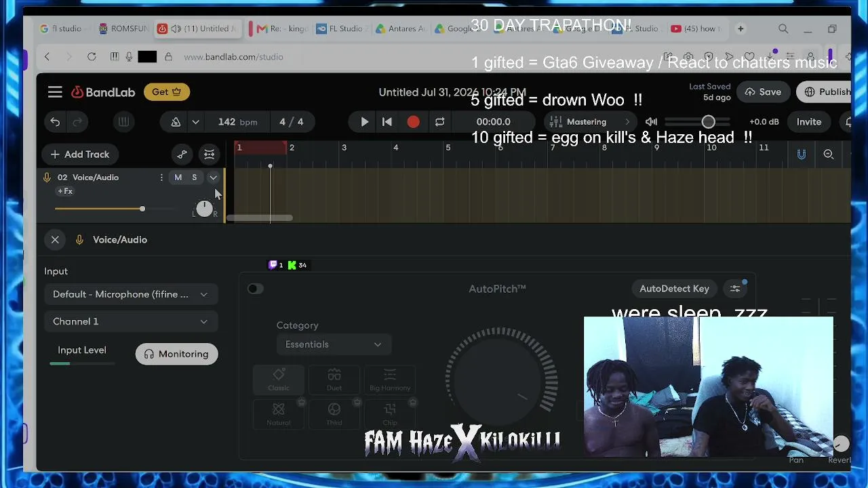
Task: Toggle input Monitoring
Action: coord(176,354)
